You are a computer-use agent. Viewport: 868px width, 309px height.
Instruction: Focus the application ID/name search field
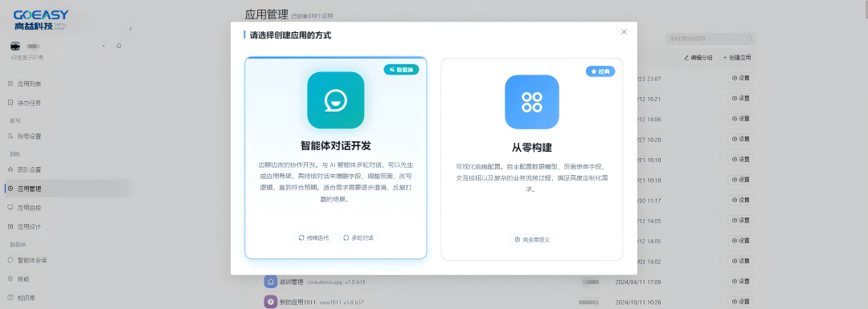click(x=710, y=39)
